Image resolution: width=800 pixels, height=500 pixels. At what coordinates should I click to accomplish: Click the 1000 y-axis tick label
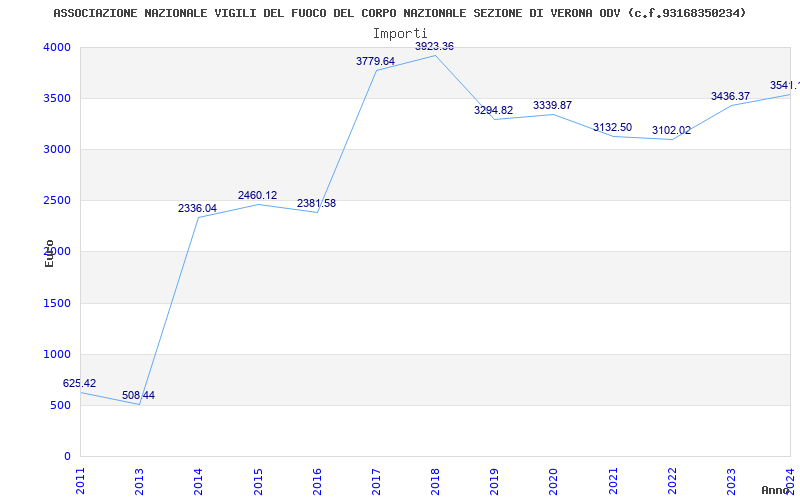57,355
